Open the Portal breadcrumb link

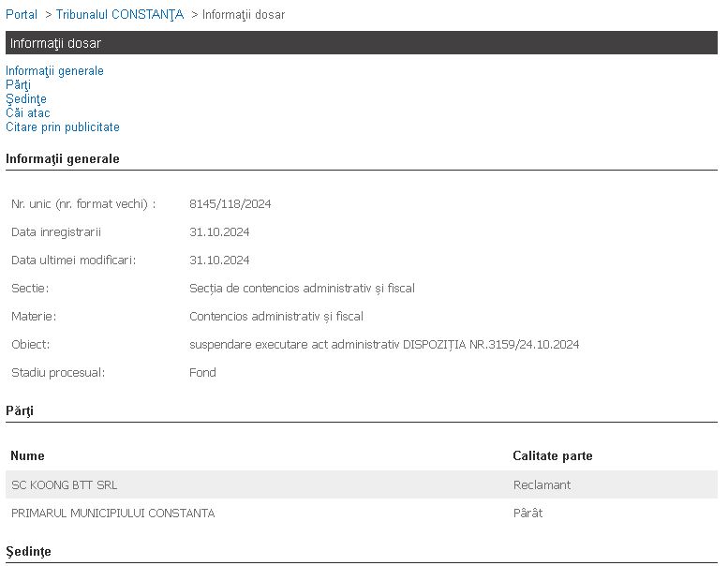point(22,14)
